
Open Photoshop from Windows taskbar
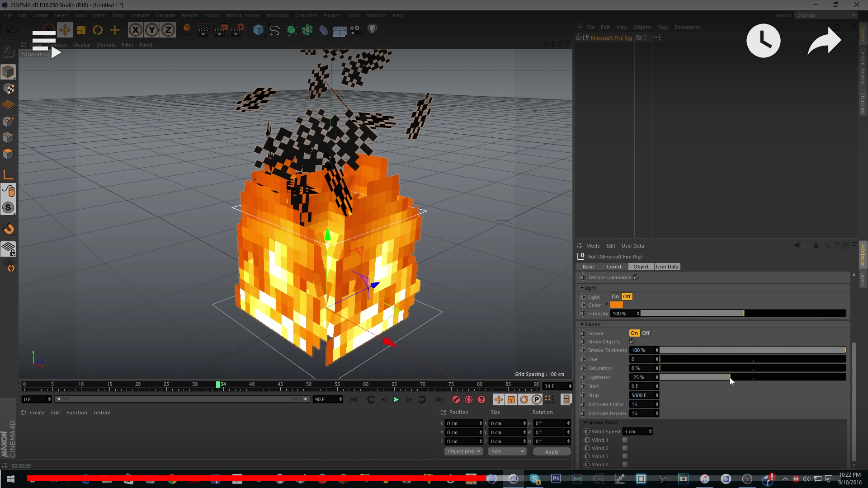[x=556, y=479]
